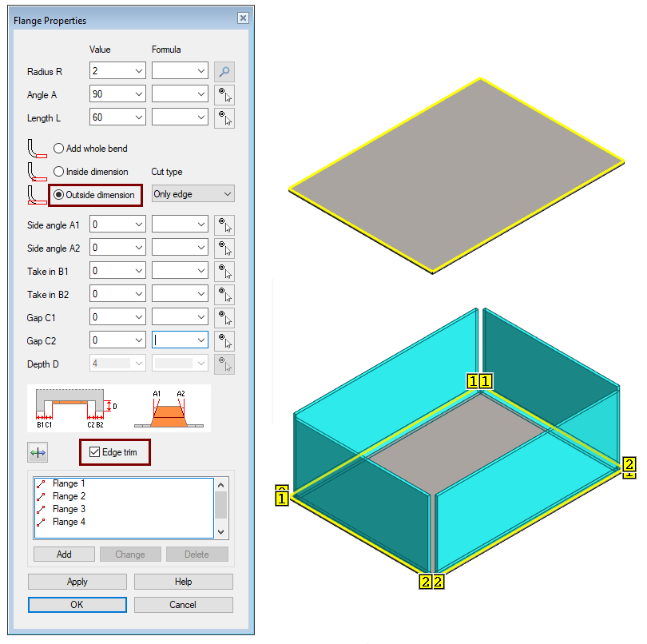Click the pick icon beside Gap C1
This screenshot has height=644, width=647.
pos(224,318)
